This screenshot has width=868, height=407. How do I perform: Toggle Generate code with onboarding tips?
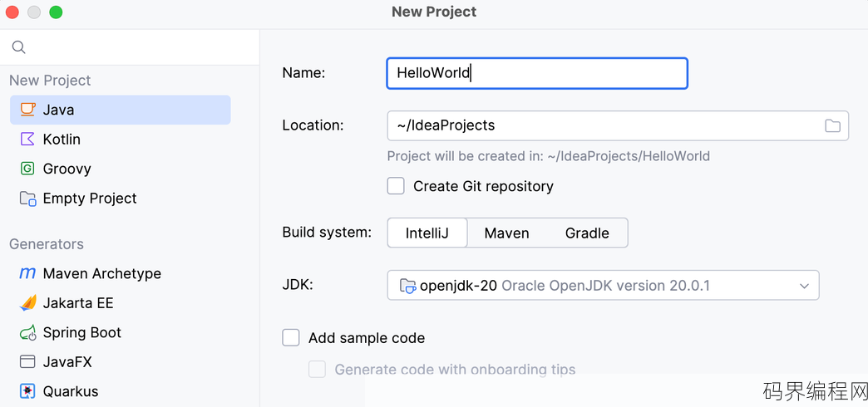(318, 370)
